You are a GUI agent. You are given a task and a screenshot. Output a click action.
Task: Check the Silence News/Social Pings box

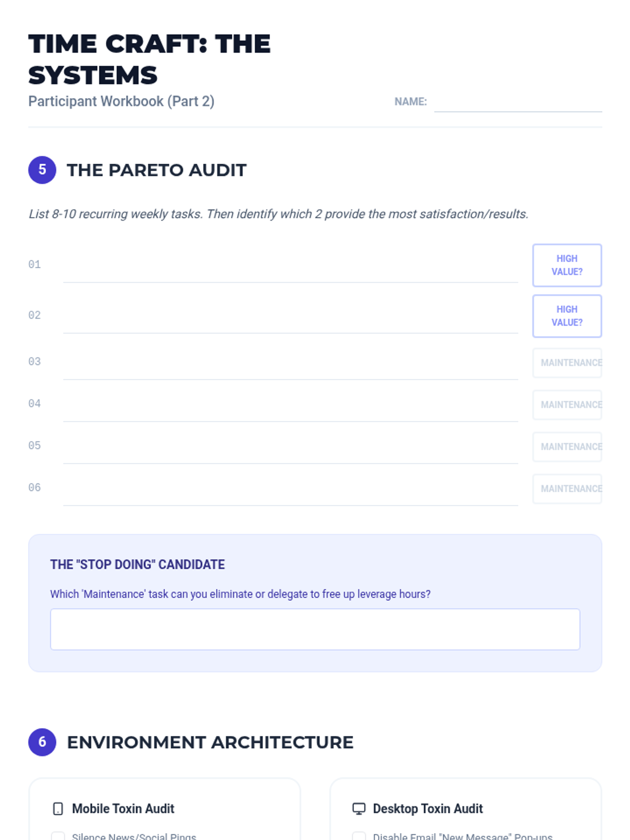click(x=58, y=836)
